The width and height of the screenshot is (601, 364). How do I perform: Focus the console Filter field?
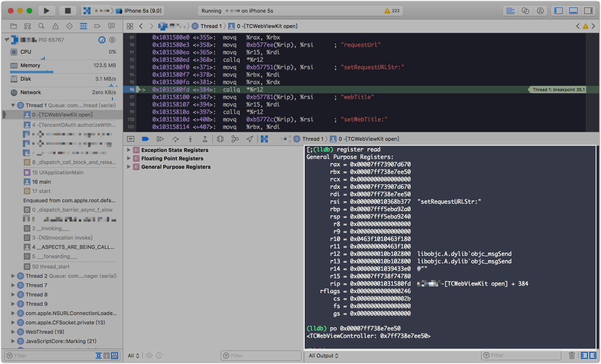522,356
